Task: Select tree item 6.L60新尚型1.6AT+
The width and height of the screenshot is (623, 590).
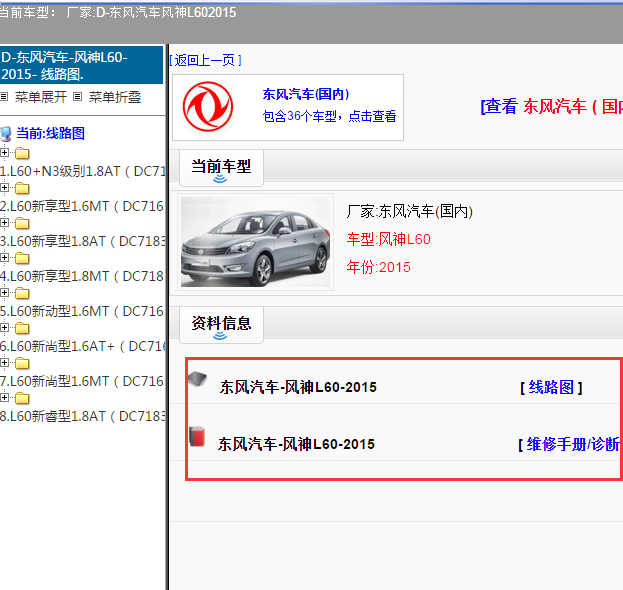Action: click(x=82, y=346)
